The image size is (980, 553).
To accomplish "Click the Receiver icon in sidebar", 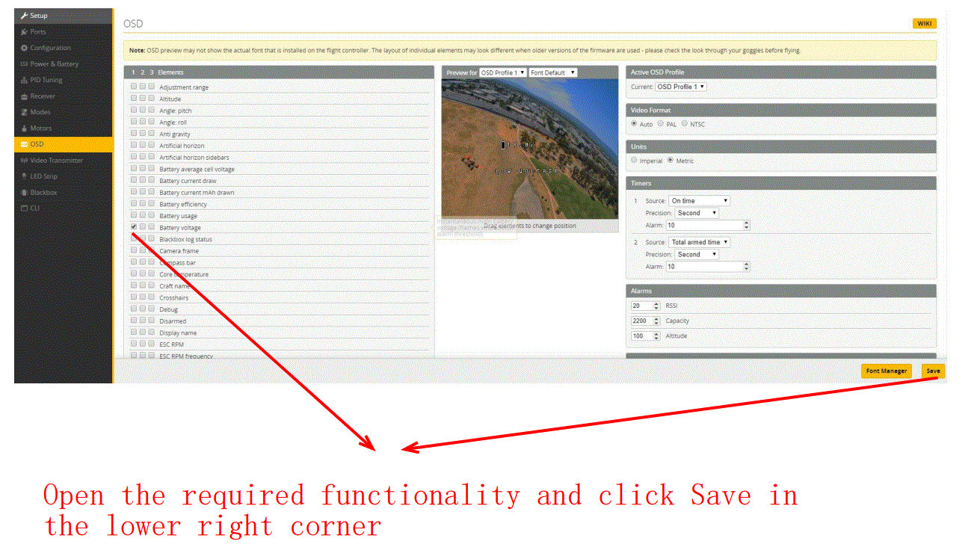I will 25,96.
